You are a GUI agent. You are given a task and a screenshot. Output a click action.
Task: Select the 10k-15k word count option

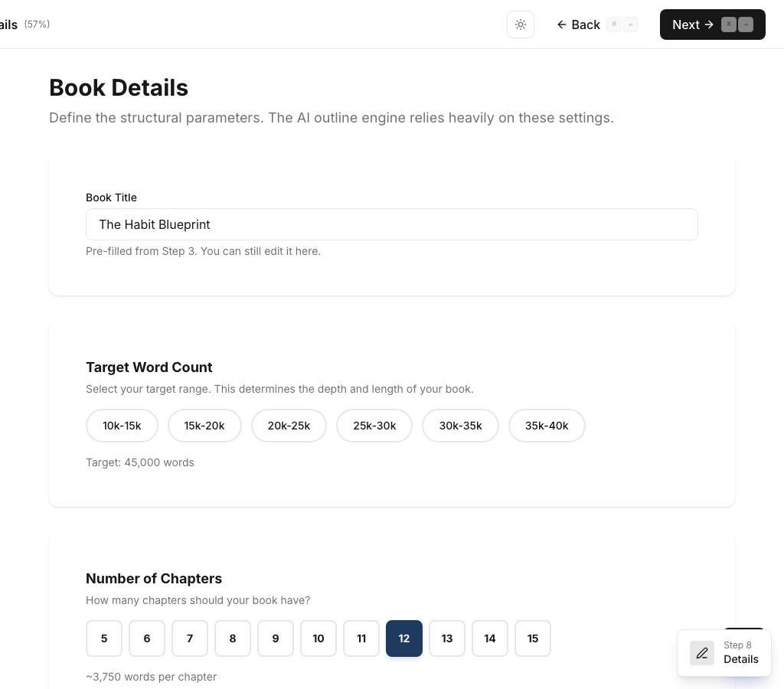pos(122,426)
